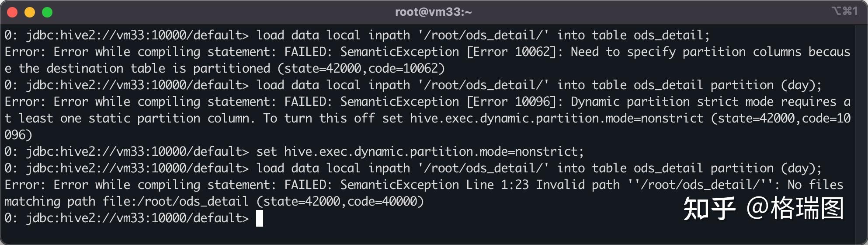Close the root@vm33 terminal window
868x245 pixels.
coord(12,12)
